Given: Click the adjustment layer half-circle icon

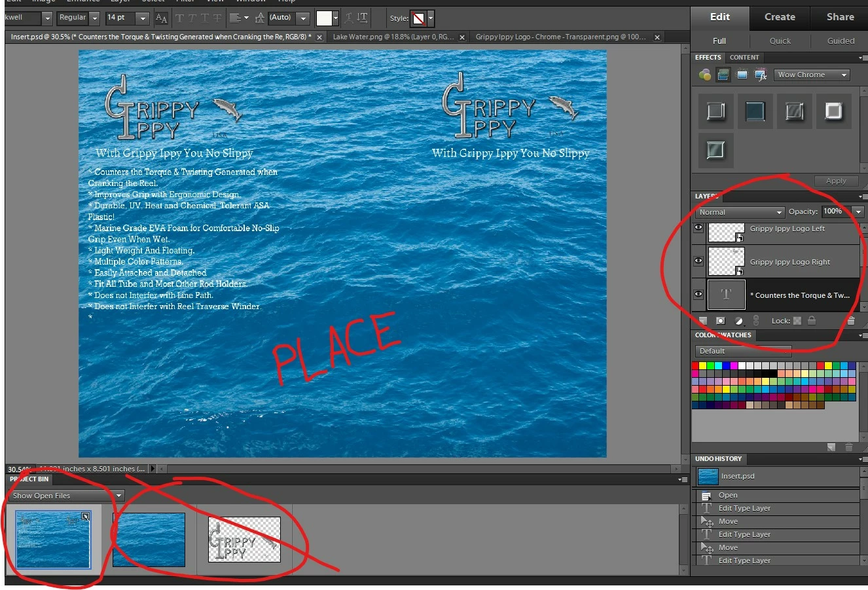Looking at the screenshot, I should (738, 321).
